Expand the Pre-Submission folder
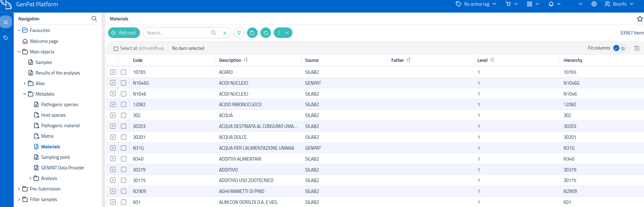This screenshot has width=644, height=207. coord(19,189)
